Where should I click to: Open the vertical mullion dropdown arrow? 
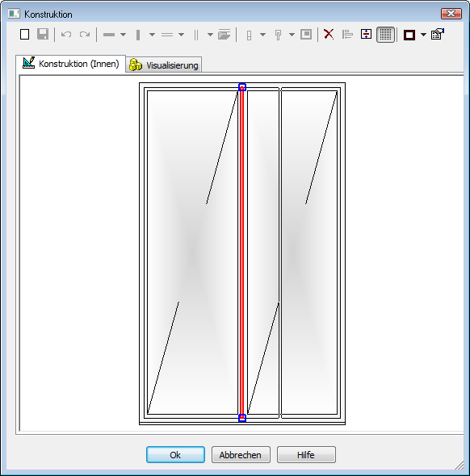tap(152, 35)
